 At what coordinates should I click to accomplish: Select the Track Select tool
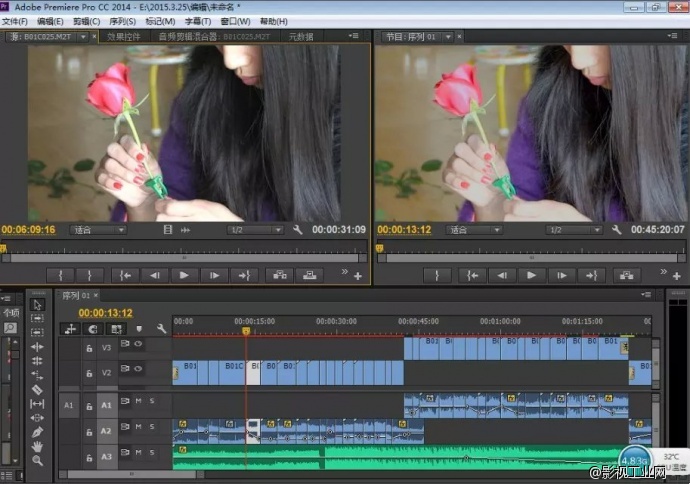point(37,318)
